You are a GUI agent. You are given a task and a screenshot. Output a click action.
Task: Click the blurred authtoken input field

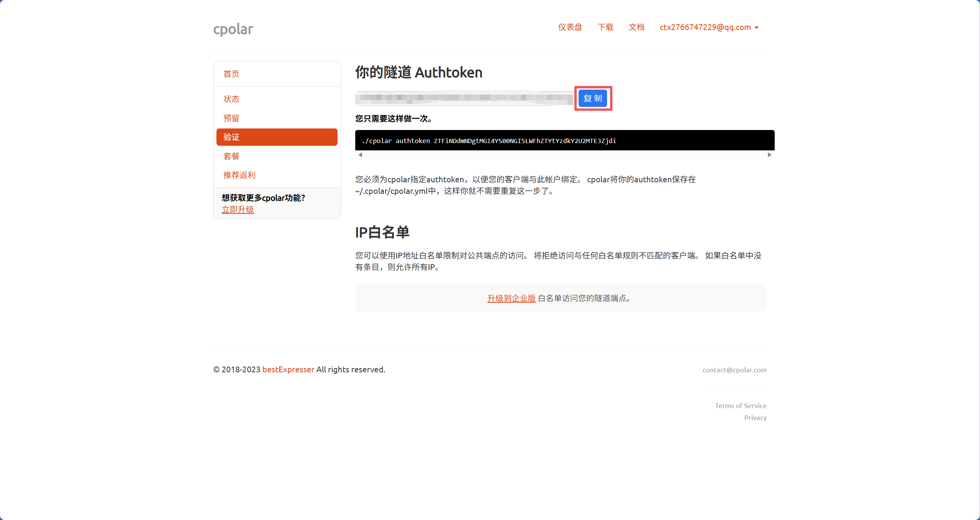point(464,98)
